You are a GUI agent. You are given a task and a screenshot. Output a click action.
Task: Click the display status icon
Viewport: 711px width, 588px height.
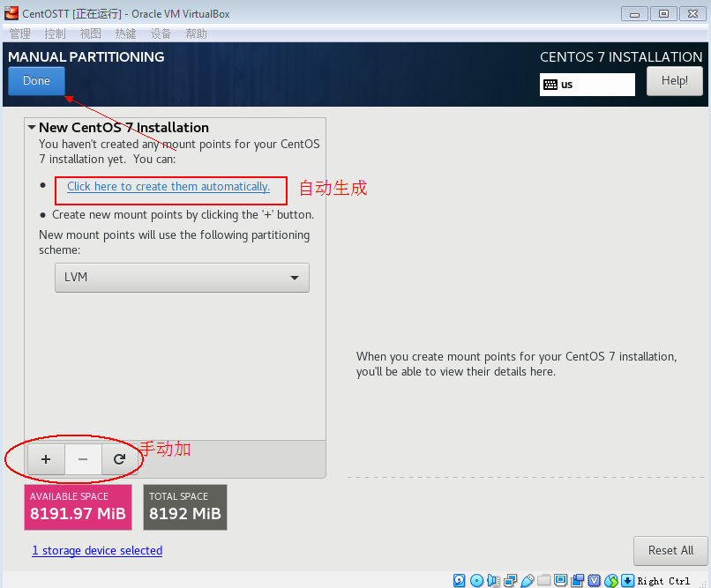[561, 580]
